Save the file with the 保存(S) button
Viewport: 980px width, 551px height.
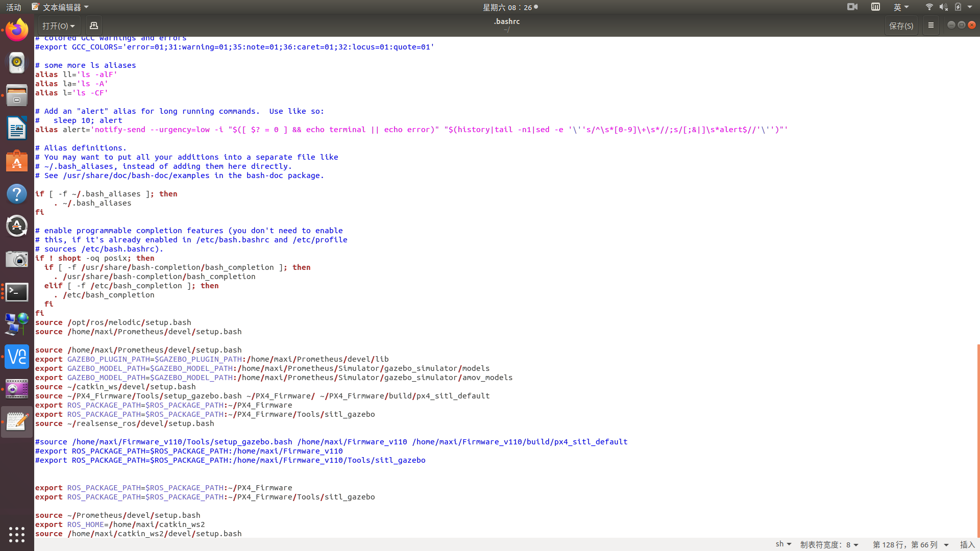[901, 25]
